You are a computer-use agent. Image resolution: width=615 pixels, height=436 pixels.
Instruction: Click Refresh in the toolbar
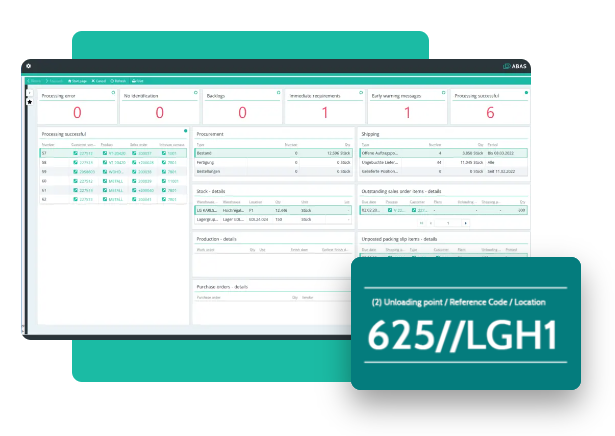tap(118, 81)
